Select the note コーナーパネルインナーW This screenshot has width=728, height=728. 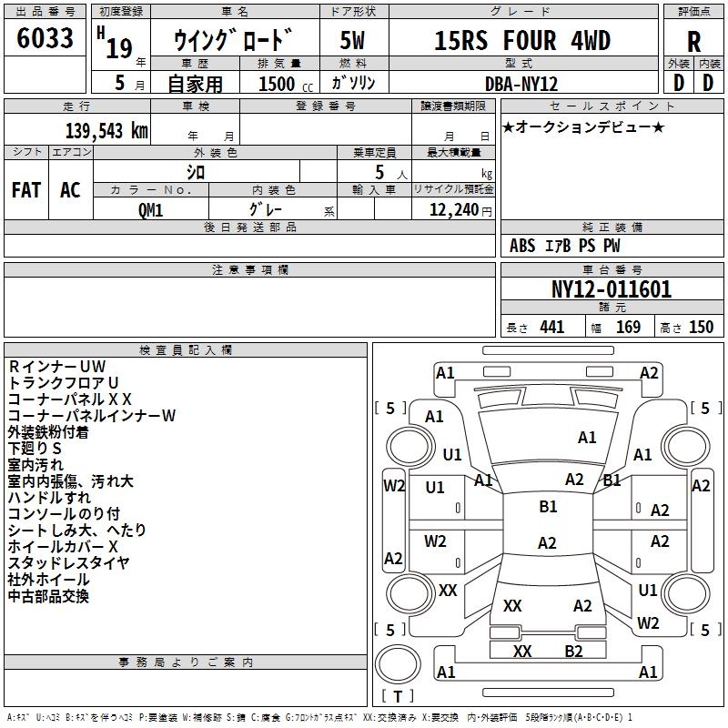92,416
